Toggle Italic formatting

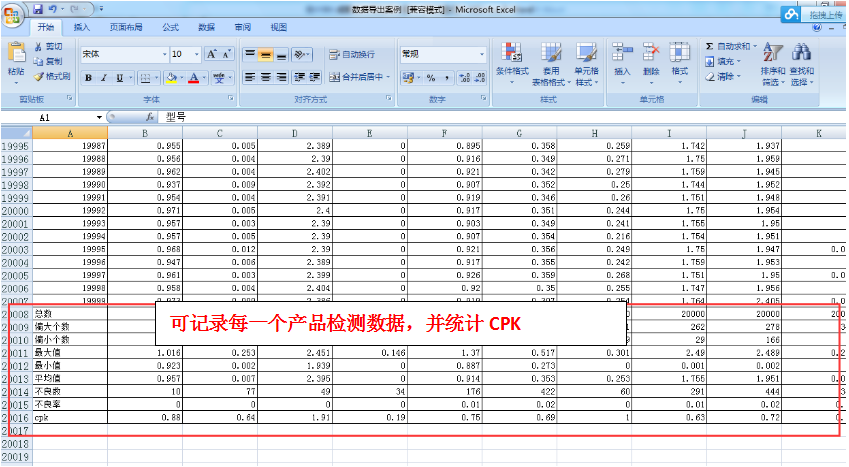click(104, 78)
